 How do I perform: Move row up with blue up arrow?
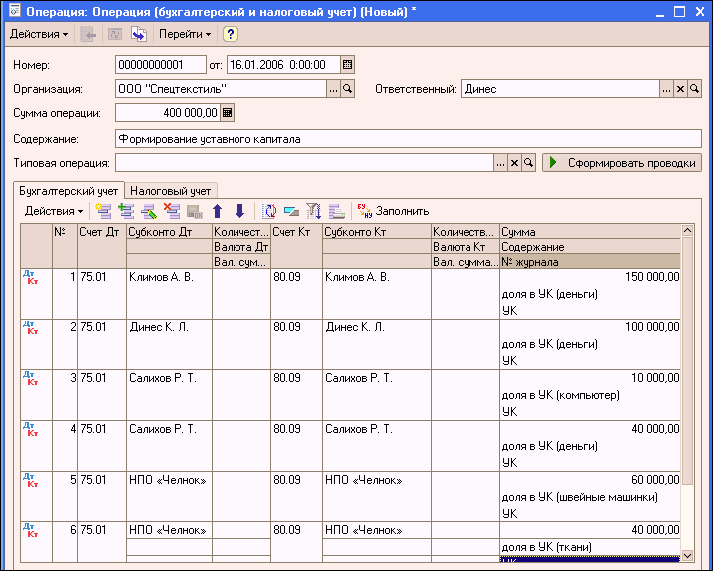point(217,211)
